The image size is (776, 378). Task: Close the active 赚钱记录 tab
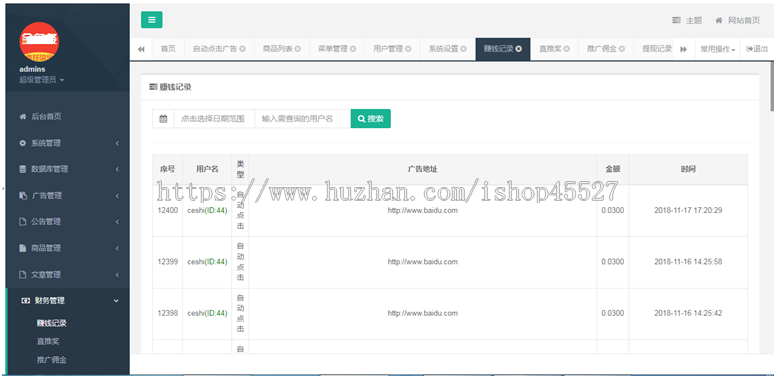click(x=519, y=49)
